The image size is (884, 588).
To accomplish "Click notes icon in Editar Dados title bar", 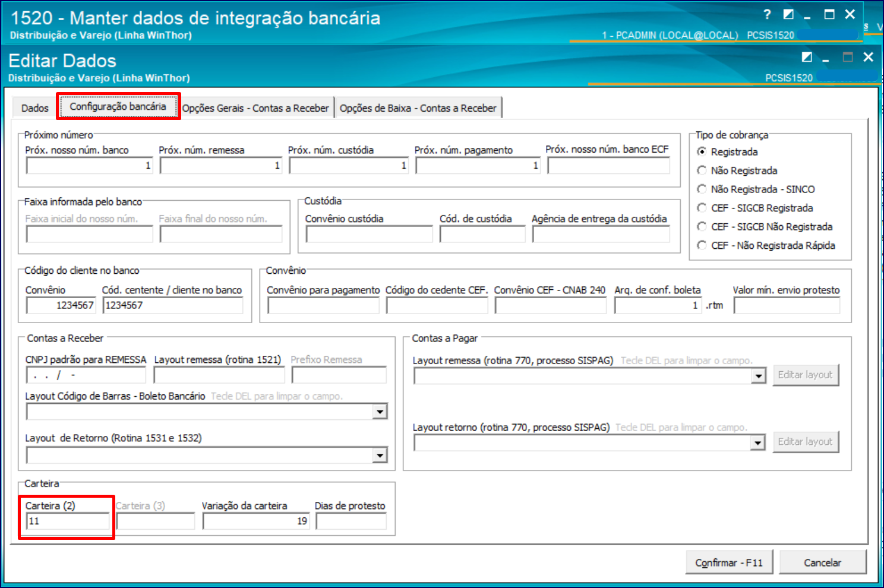I will [x=807, y=57].
